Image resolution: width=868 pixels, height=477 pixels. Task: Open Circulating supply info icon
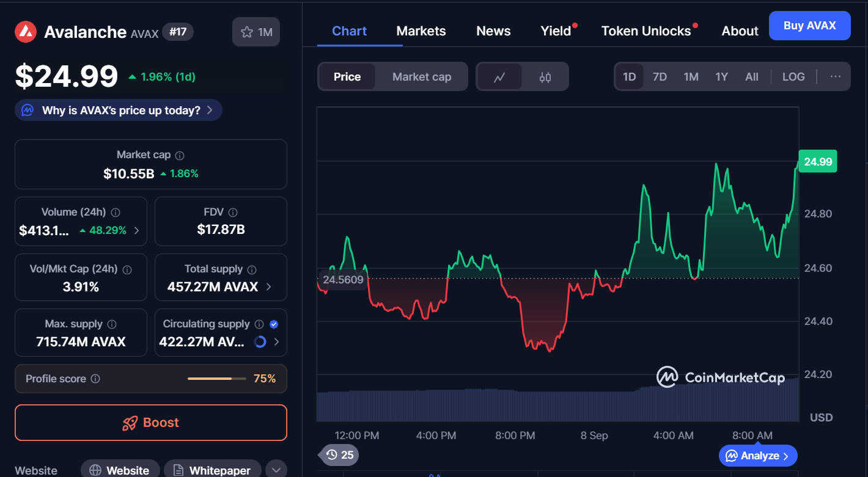point(259,324)
